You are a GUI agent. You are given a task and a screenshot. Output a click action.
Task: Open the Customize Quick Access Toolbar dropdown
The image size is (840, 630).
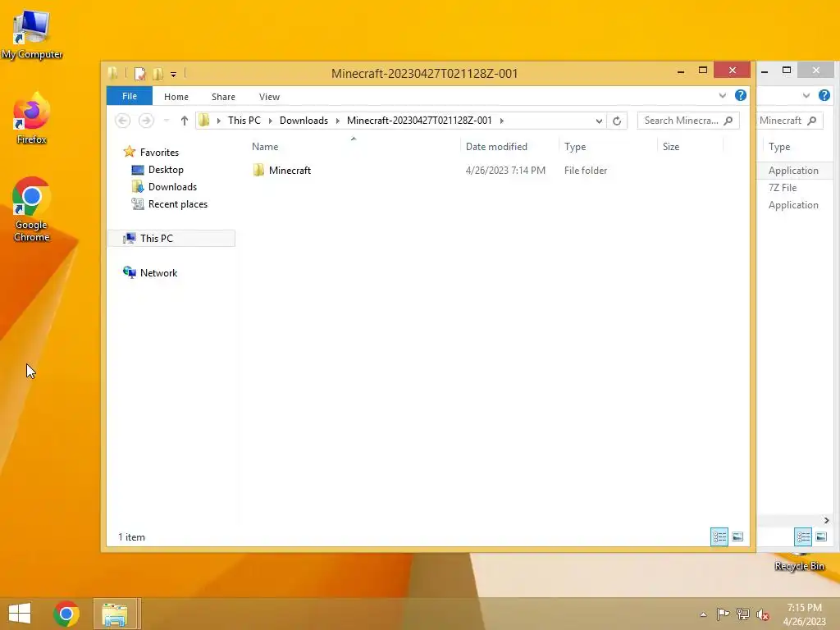(x=174, y=75)
